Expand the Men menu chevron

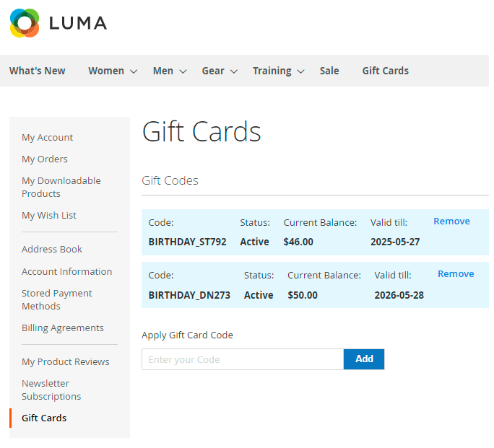[x=183, y=71]
